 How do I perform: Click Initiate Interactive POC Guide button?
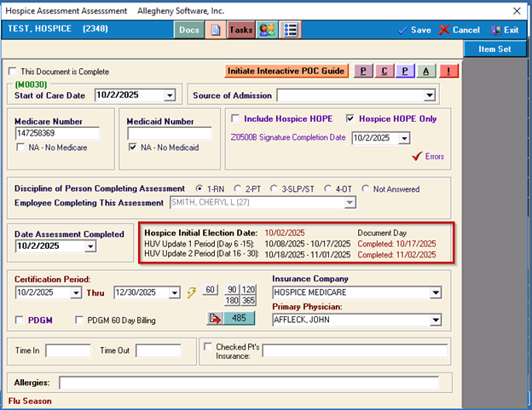pos(286,71)
